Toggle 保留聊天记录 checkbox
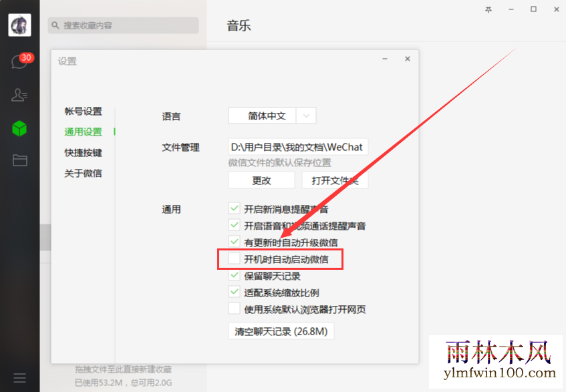This screenshot has height=392, width=566. click(235, 275)
